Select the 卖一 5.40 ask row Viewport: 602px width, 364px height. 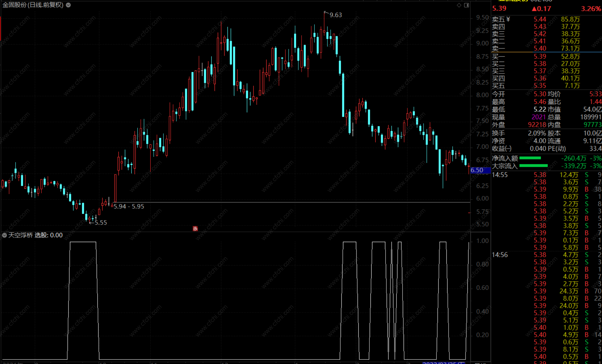coord(540,48)
